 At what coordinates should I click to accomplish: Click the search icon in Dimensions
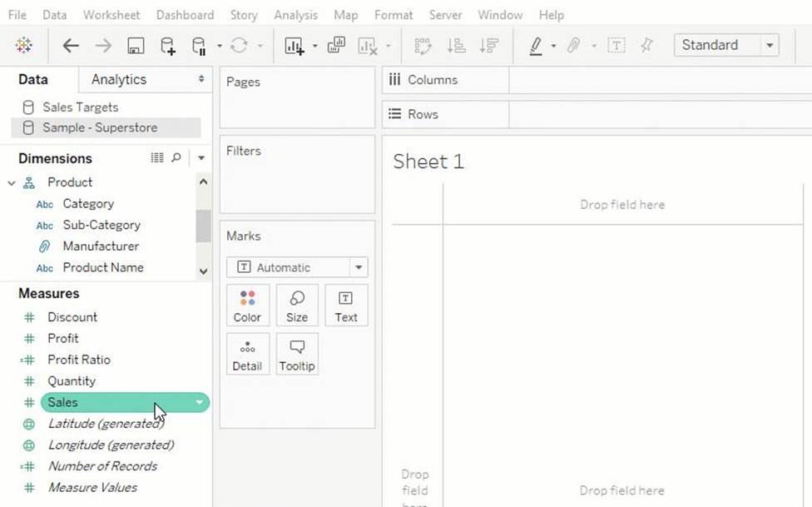pos(176,157)
